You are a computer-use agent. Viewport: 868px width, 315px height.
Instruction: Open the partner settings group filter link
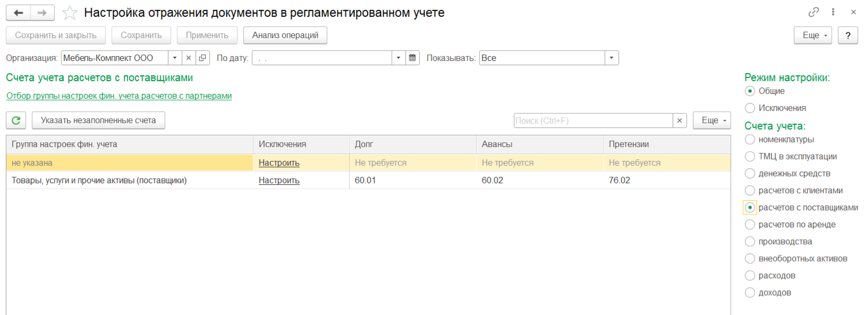[x=119, y=96]
